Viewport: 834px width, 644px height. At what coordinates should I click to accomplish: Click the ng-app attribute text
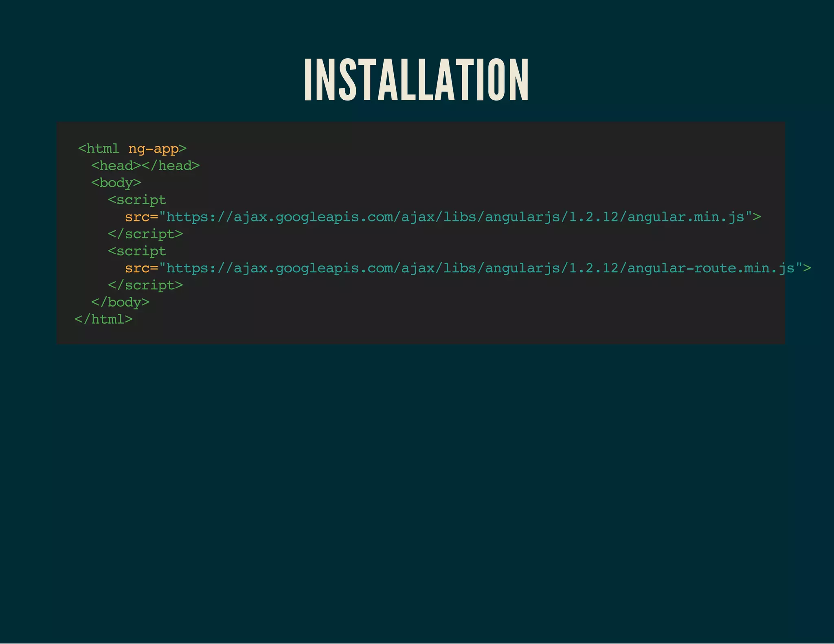coord(154,149)
